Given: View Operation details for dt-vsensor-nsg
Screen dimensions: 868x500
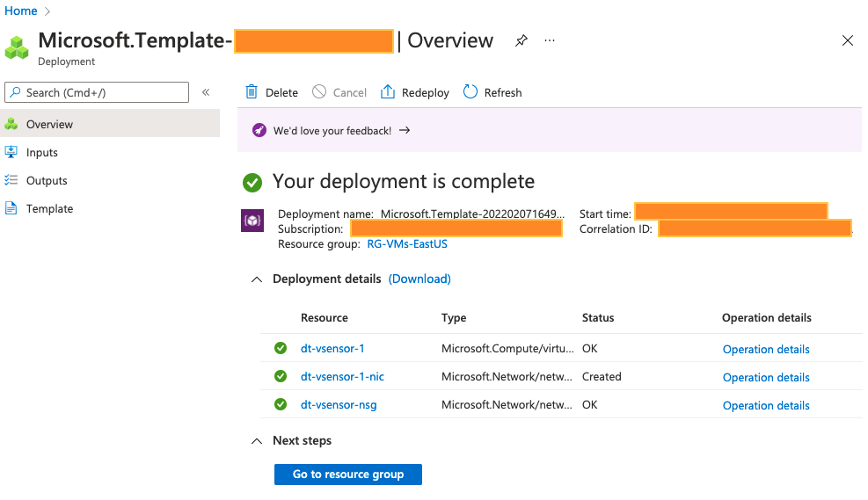Looking at the screenshot, I should click(x=766, y=405).
